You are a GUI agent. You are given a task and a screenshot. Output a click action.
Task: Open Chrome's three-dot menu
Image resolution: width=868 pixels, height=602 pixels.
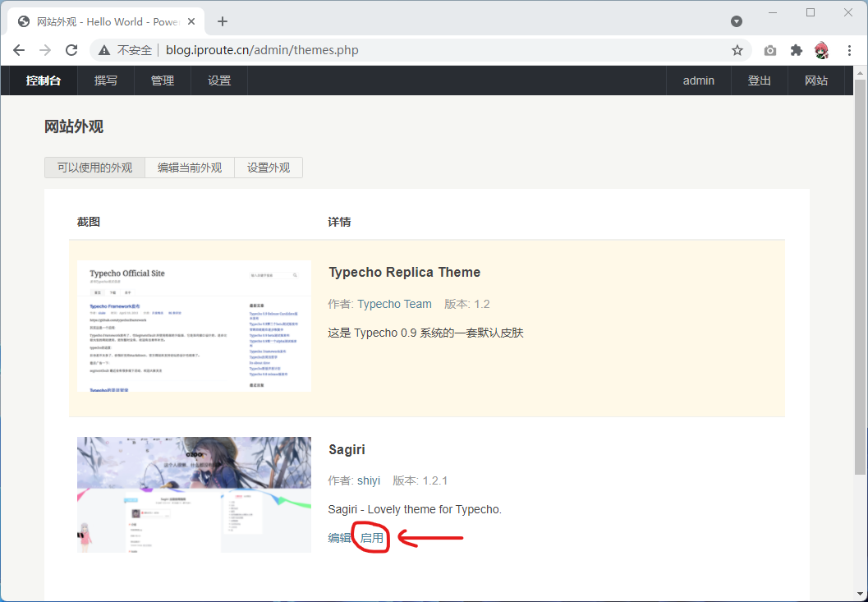pos(849,50)
